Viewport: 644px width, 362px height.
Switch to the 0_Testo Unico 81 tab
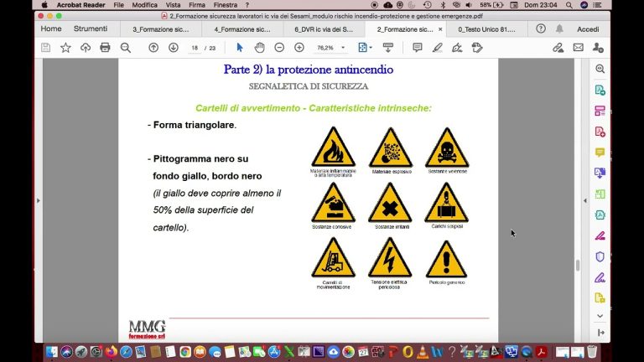coord(486,28)
